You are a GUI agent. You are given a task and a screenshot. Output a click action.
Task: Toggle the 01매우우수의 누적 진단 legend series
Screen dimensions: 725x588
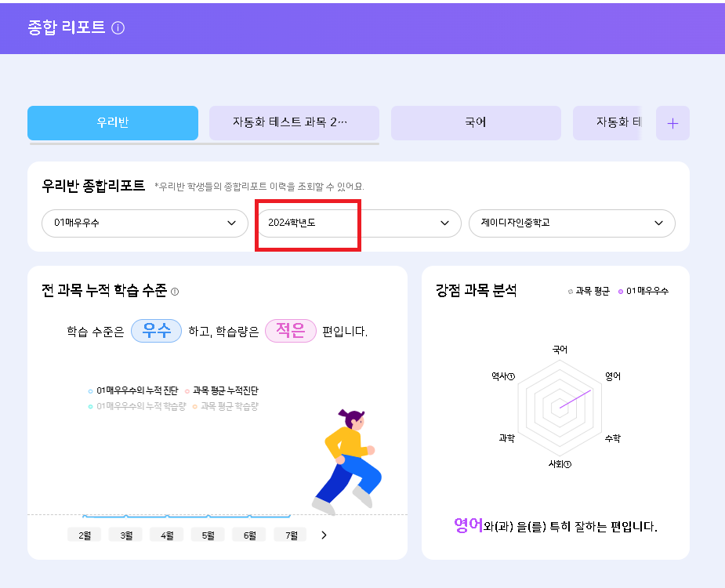[133, 390]
